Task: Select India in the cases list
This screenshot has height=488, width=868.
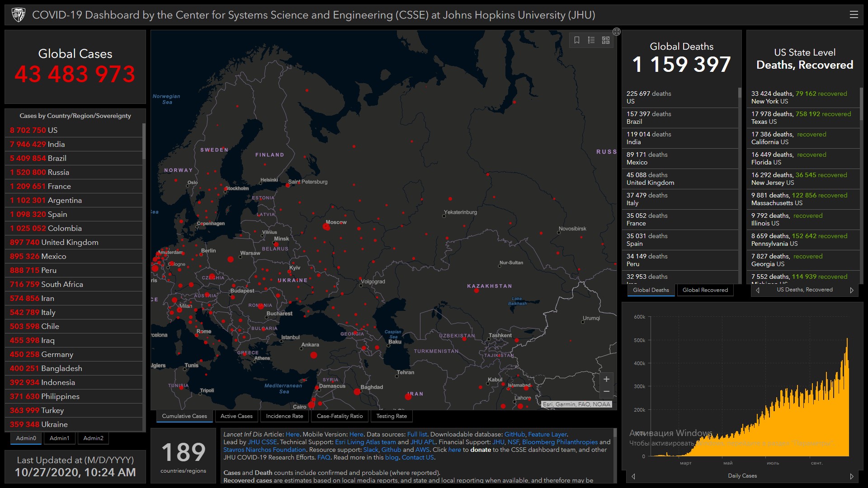Action: coord(56,144)
